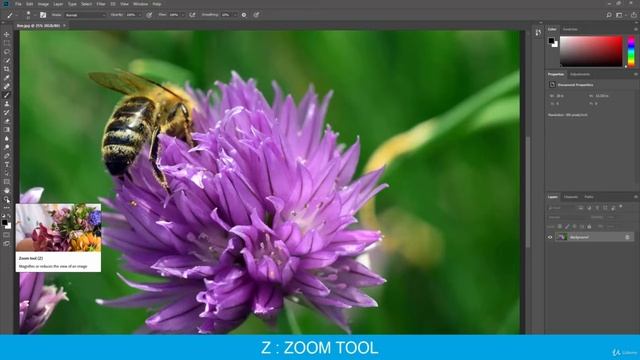Toggle the brush settings panel button
The image size is (640, 360).
click(43, 15)
